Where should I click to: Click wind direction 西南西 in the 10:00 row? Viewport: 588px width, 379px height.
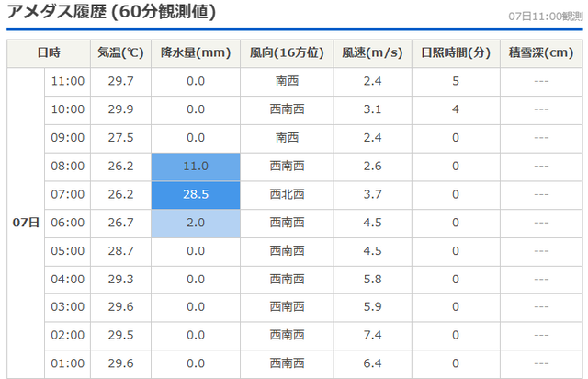[287, 109]
